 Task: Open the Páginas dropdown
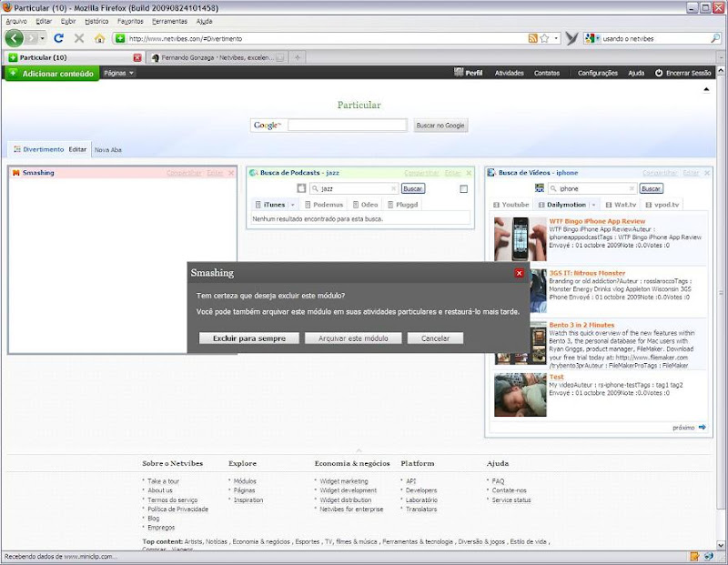119,73
